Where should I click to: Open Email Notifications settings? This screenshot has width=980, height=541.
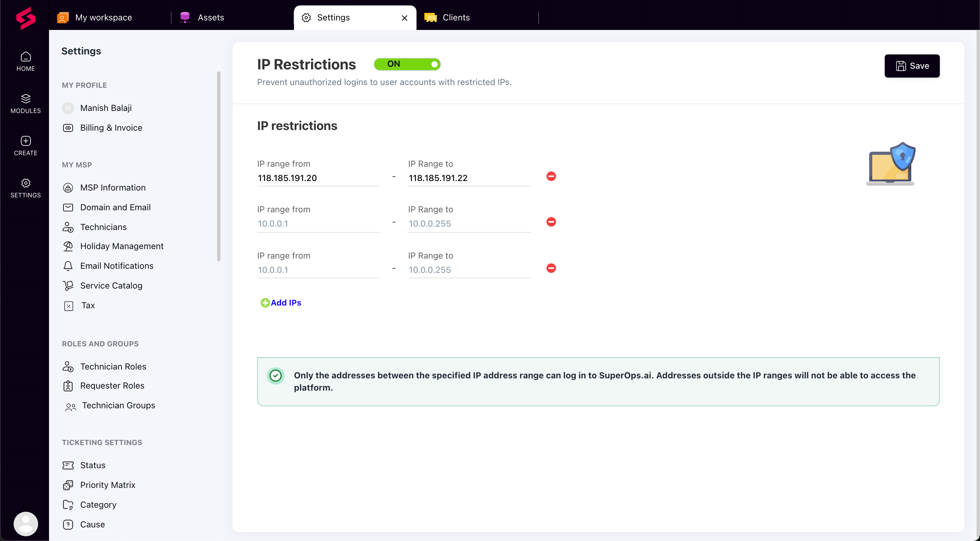click(x=116, y=265)
